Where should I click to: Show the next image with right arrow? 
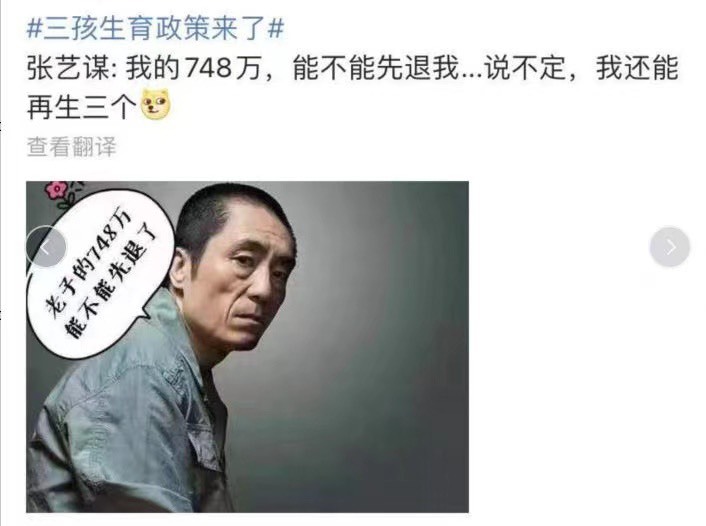click(670, 247)
